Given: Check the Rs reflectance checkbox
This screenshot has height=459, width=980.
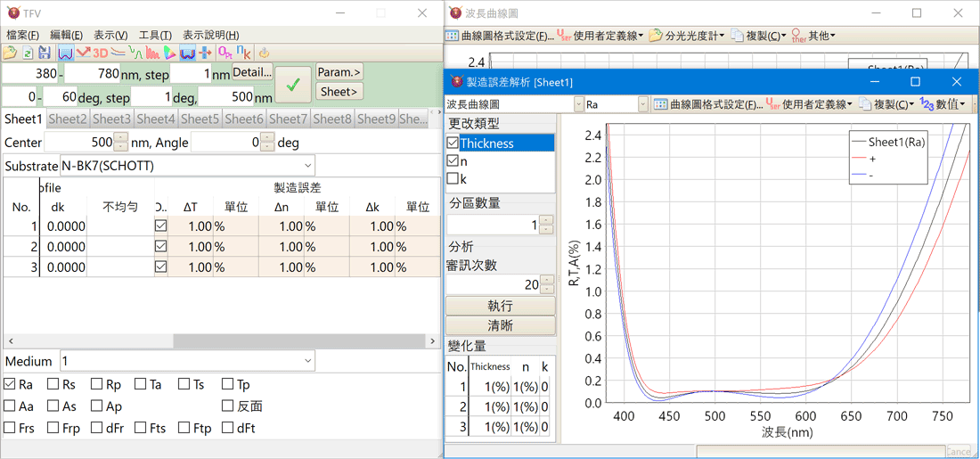Looking at the screenshot, I should coord(53,385).
